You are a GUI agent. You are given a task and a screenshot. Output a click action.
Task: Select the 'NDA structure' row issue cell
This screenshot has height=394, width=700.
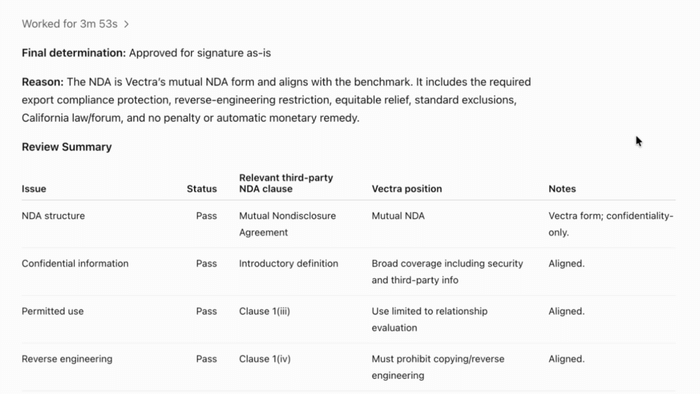[53, 216]
